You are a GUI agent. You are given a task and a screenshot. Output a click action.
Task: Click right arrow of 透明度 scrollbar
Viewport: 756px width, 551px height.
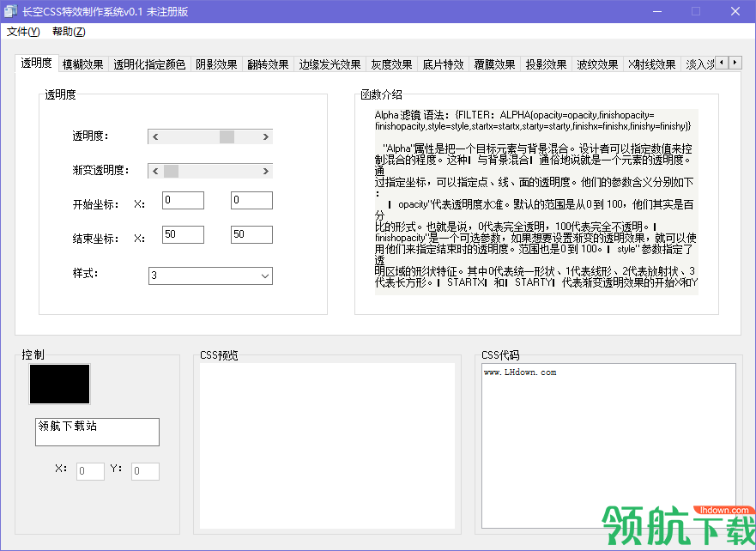pos(266,137)
